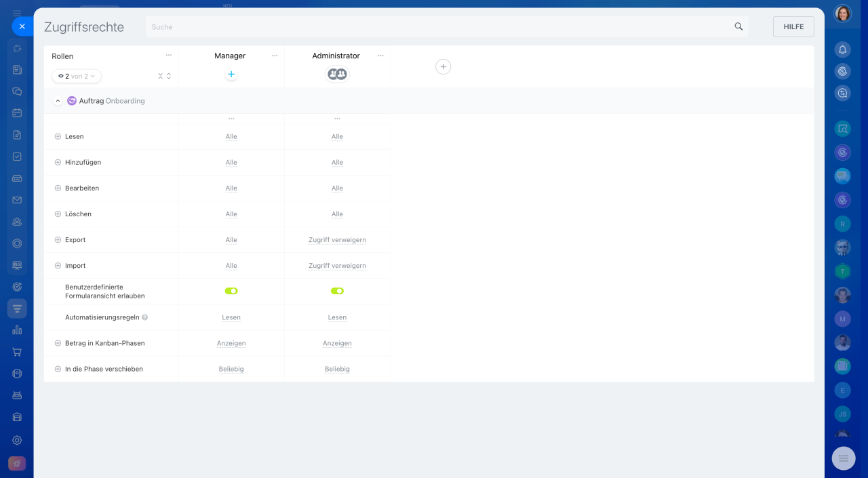This screenshot has width=868, height=478.
Task: Change Administrator's Export 'Zugriff verweigern'
Action: click(337, 240)
